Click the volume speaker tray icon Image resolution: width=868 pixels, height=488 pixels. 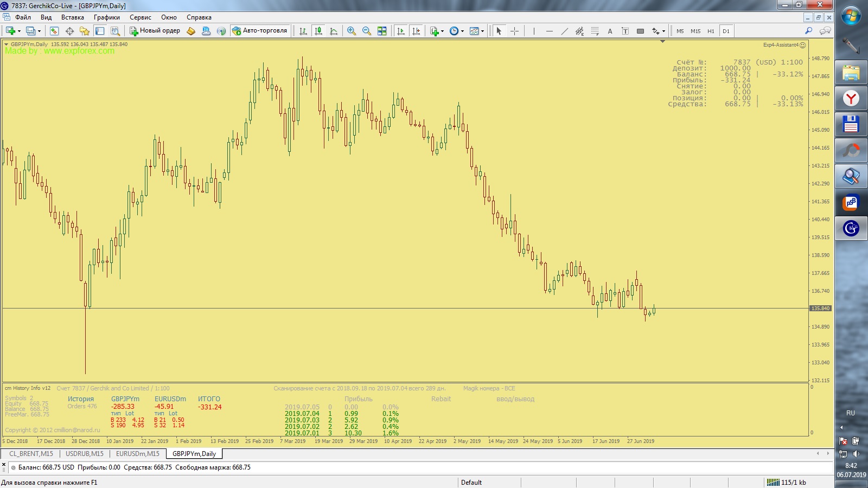856,454
